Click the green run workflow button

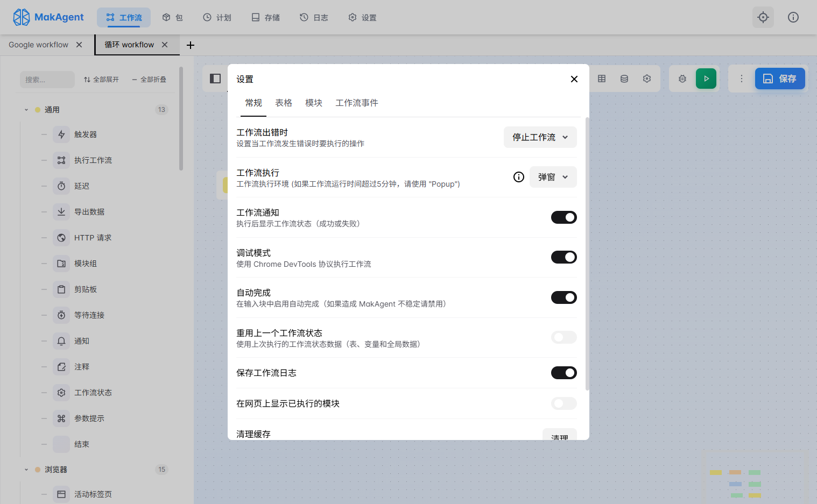[x=706, y=79]
